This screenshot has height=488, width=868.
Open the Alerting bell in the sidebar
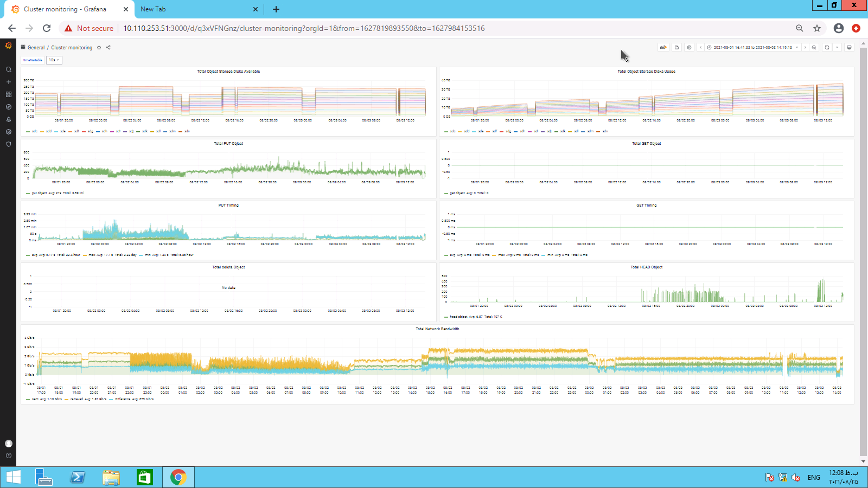[x=8, y=119]
